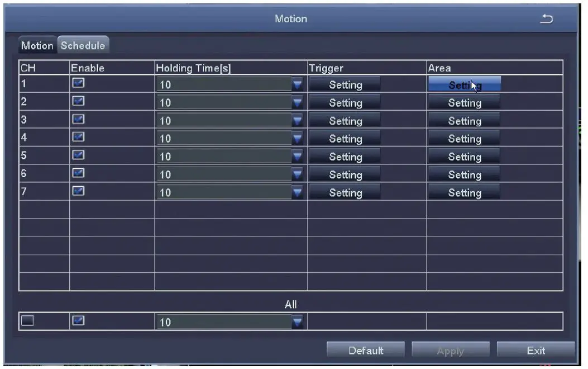Open Trigger Setting for channel 3
The image size is (588, 369).
[346, 121]
